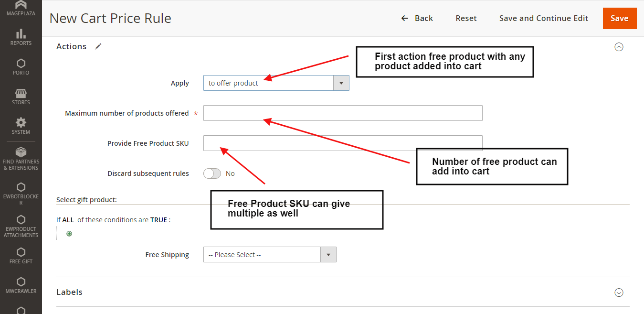Open the System sidebar menu
644x314 pixels.
click(21, 126)
